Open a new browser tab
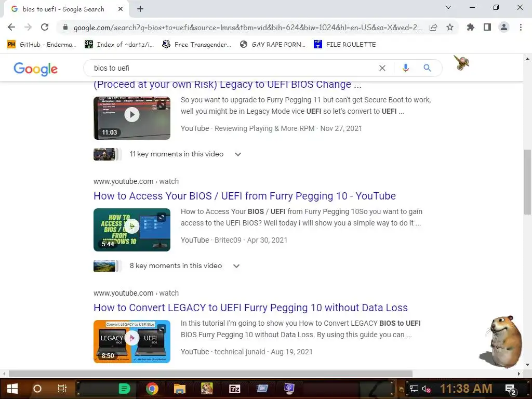 (140, 9)
